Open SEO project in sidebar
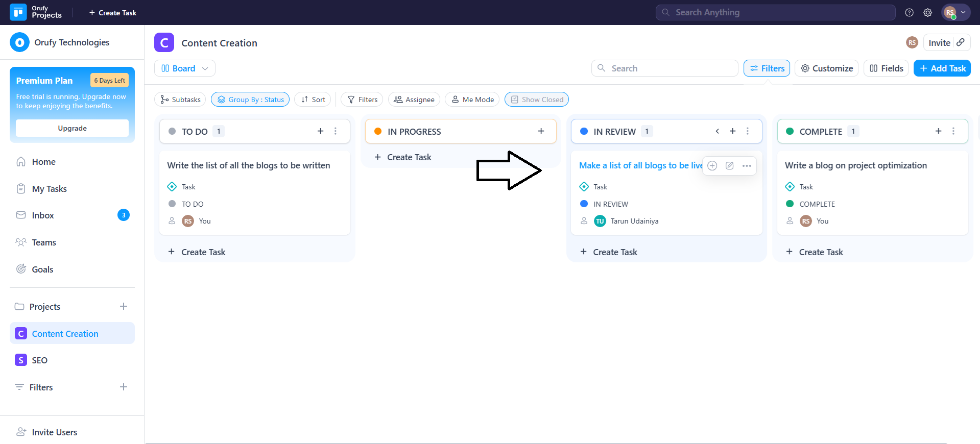The height and width of the screenshot is (444, 980). click(x=39, y=360)
